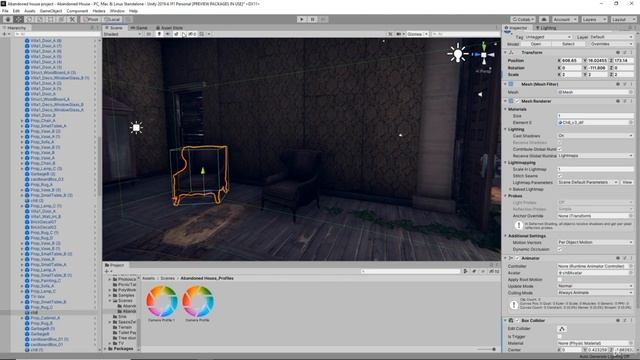The width and height of the screenshot is (640, 360).
Task: Click the prefab Open button
Action: click(536, 44)
